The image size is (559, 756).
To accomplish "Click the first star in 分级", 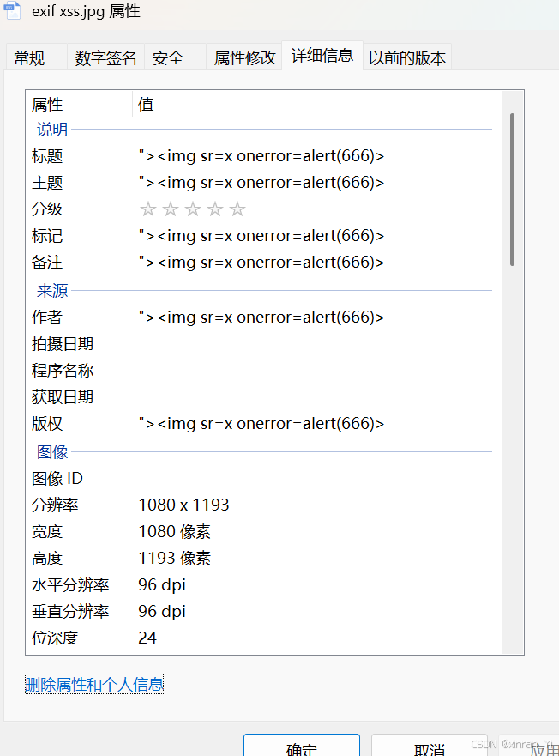I will (147, 209).
